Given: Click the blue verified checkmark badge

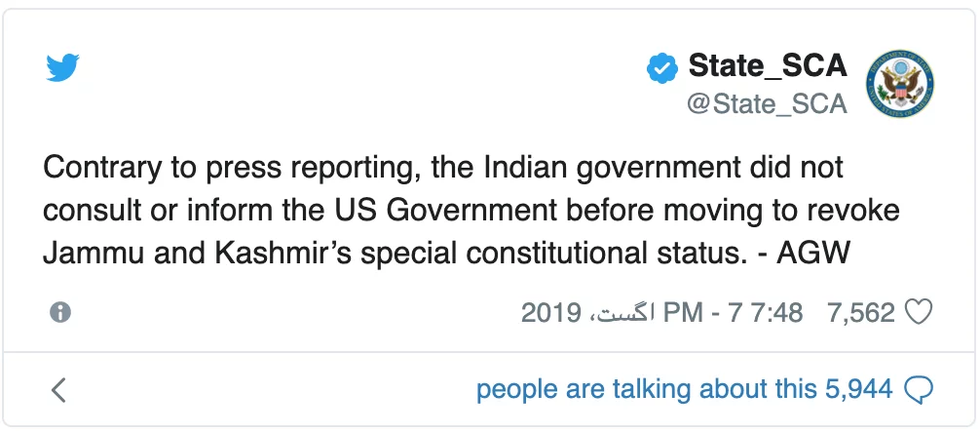Looking at the screenshot, I should 662,68.
